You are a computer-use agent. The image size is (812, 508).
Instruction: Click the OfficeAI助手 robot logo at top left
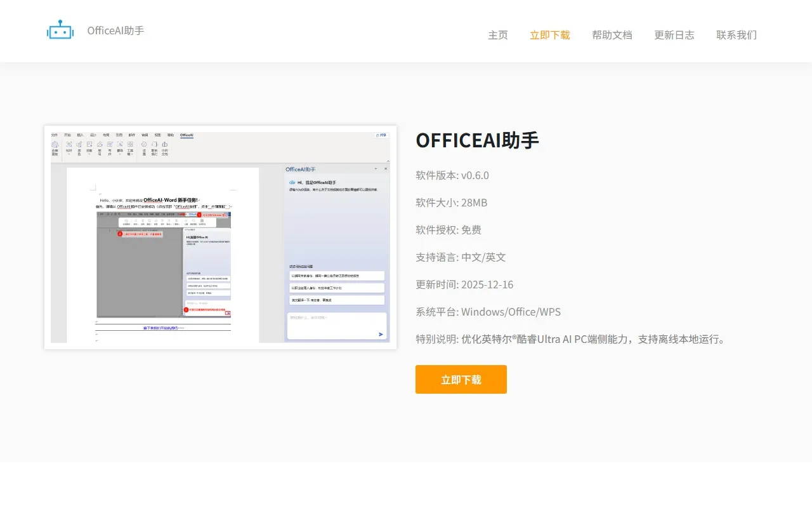click(x=61, y=29)
